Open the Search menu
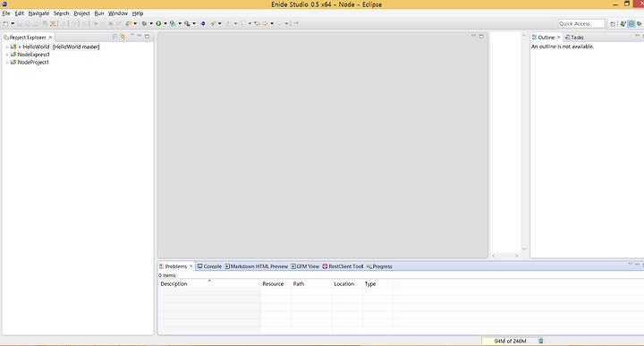The height and width of the screenshot is (346, 644). tap(61, 13)
